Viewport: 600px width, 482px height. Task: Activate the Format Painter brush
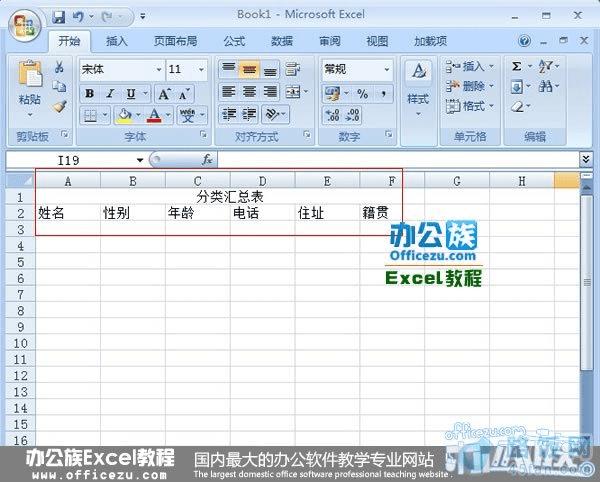(59, 107)
